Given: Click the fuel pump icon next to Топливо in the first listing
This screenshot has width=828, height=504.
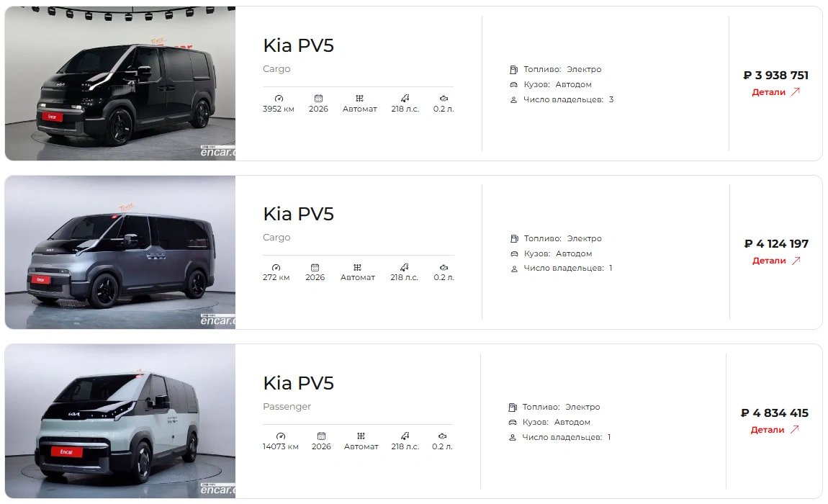Looking at the screenshot, I should [x=513, y=70].
